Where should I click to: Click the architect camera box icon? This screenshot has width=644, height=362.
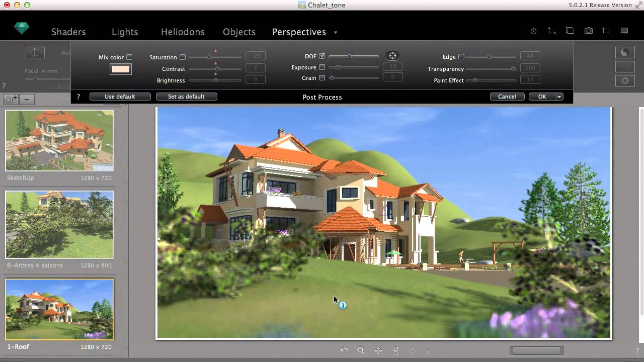(35, 52)
